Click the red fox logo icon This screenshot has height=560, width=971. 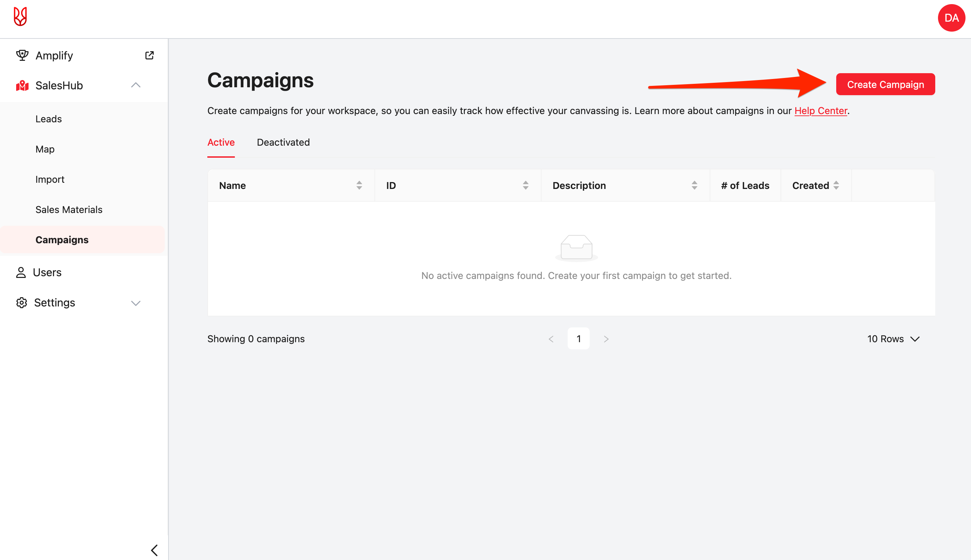pyautogui.click(x=20, y=17)
